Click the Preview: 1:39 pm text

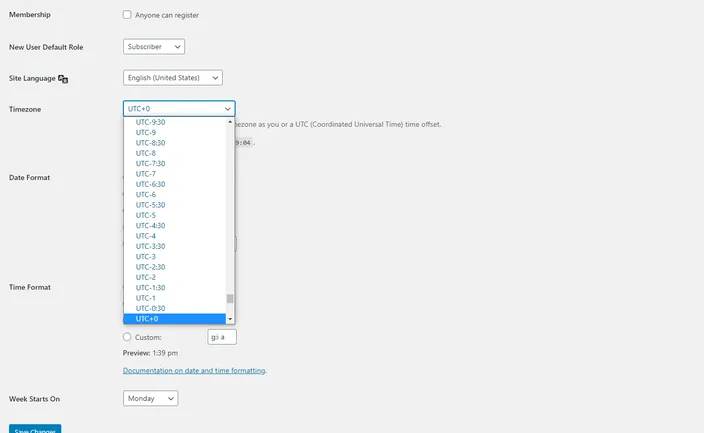pos(150,353)
